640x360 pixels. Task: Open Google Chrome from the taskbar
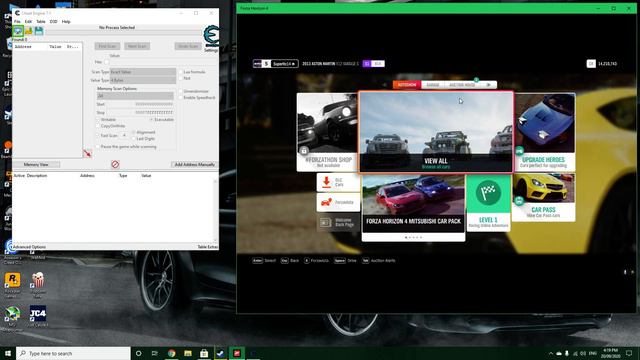[171, 353]
